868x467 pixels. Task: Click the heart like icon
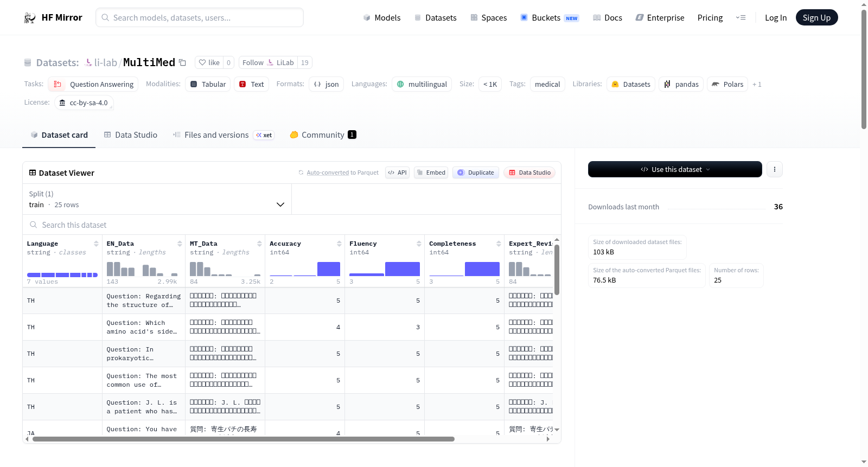click(x=202, y=62)
